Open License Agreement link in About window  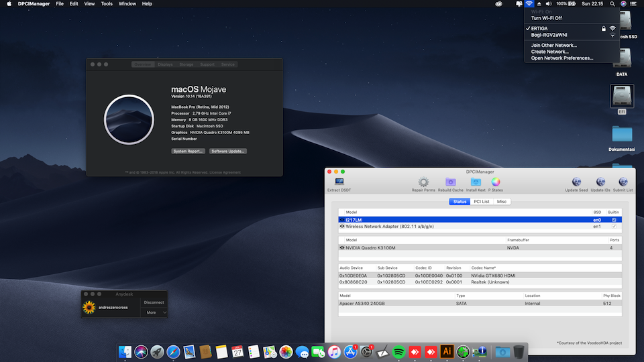225,172
